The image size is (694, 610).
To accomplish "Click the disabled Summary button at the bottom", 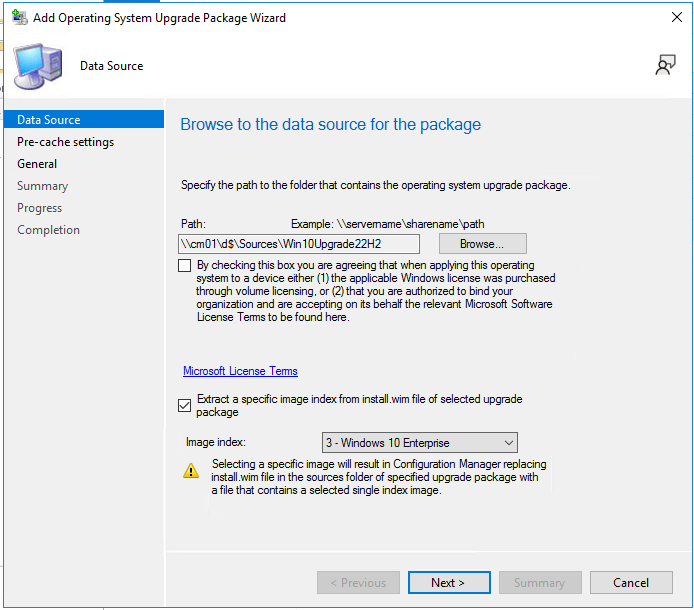I will click(540, 583).
